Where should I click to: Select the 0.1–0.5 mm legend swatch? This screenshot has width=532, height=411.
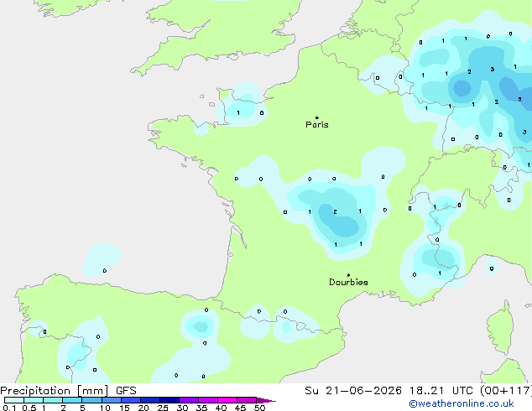(x=14, y=400)
